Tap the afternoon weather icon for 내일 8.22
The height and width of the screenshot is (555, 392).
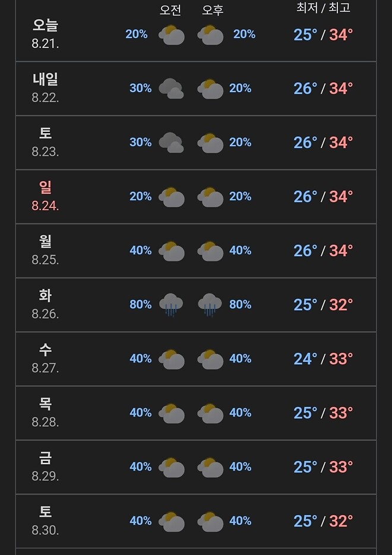(x=211, y=88)
